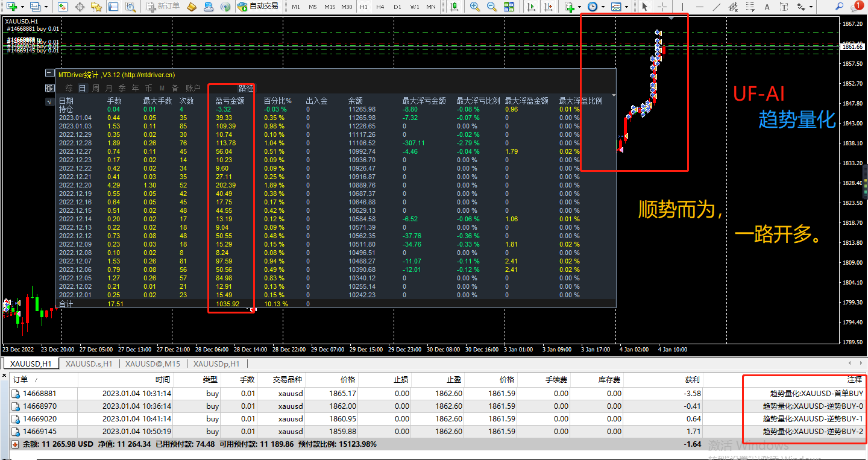Select the crosshair tool
The image size is (868, 460).
coord(662,7)
